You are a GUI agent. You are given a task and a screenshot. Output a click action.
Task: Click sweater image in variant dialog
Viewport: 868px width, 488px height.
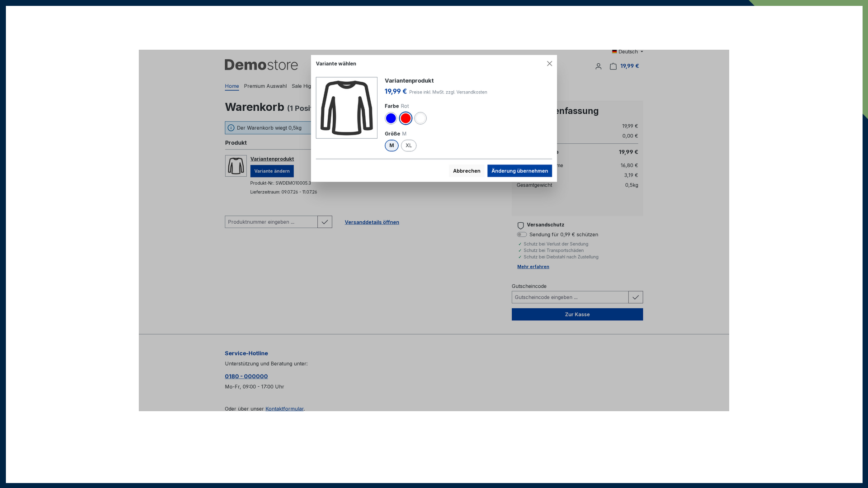point(347,108)
